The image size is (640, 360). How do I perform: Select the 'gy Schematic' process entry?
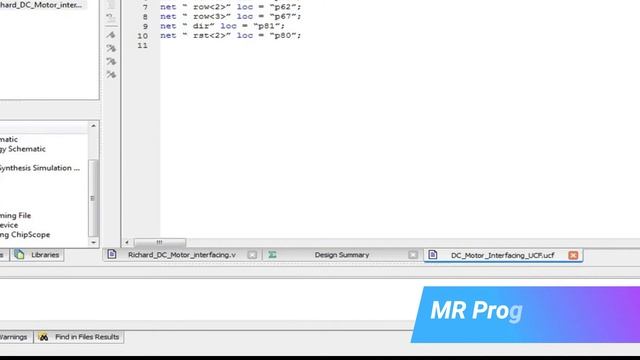click(x=22, y=149)
